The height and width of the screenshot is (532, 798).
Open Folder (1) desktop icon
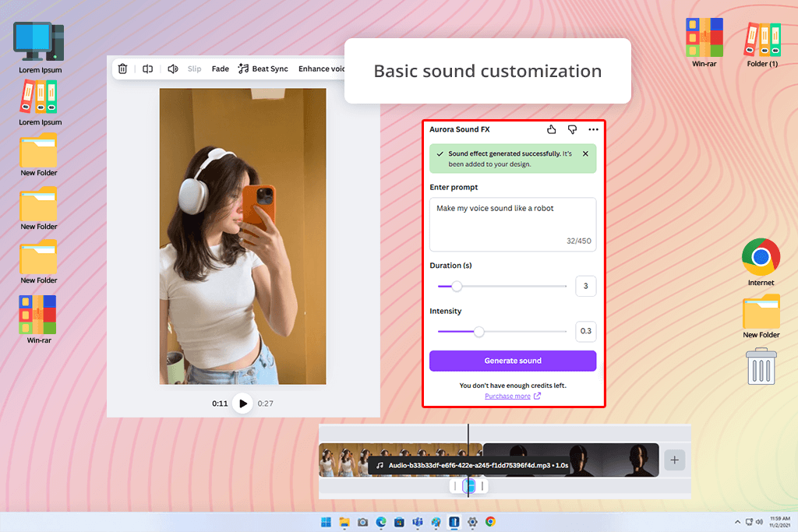click(x=762, y=44)
